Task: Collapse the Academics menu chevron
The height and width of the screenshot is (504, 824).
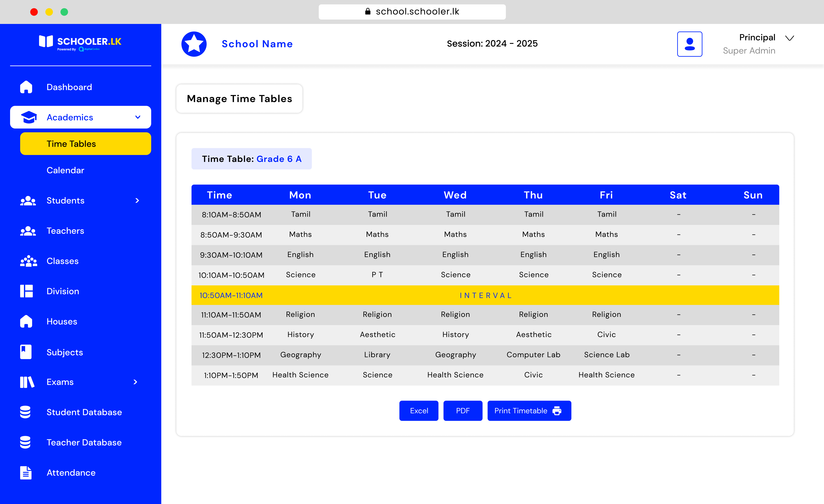Action: (137, 117)
